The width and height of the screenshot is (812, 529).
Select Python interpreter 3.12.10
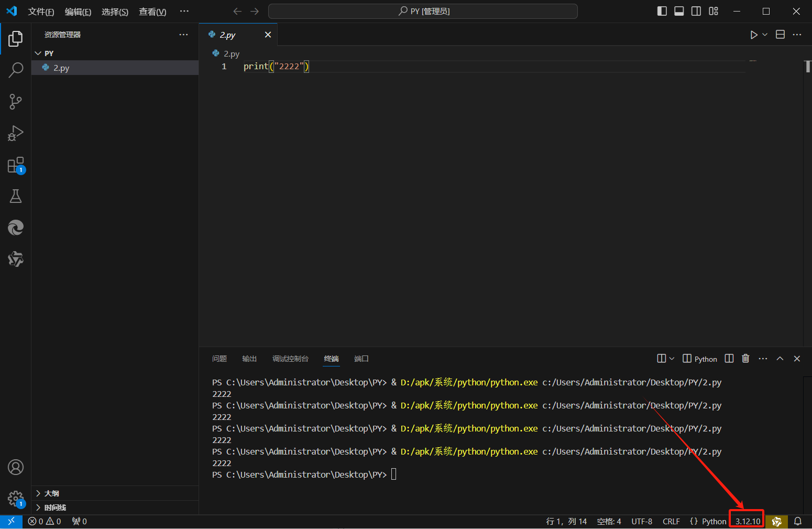click(x=748, y=521)
